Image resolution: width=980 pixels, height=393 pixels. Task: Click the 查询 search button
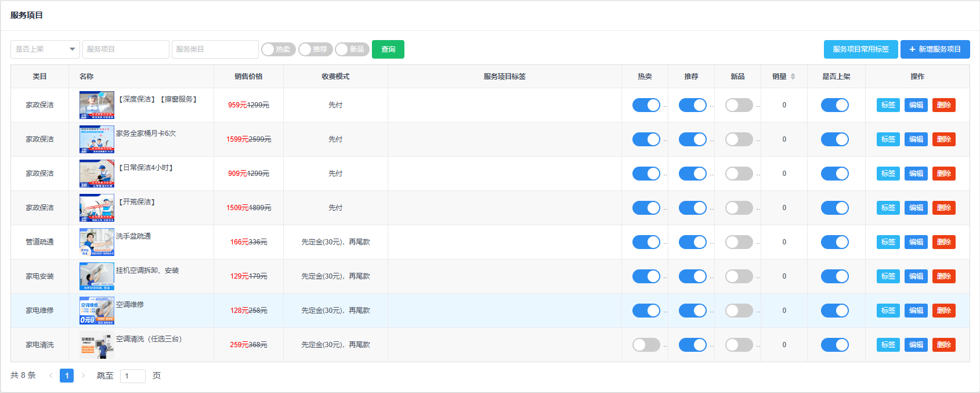click(388, 49)
